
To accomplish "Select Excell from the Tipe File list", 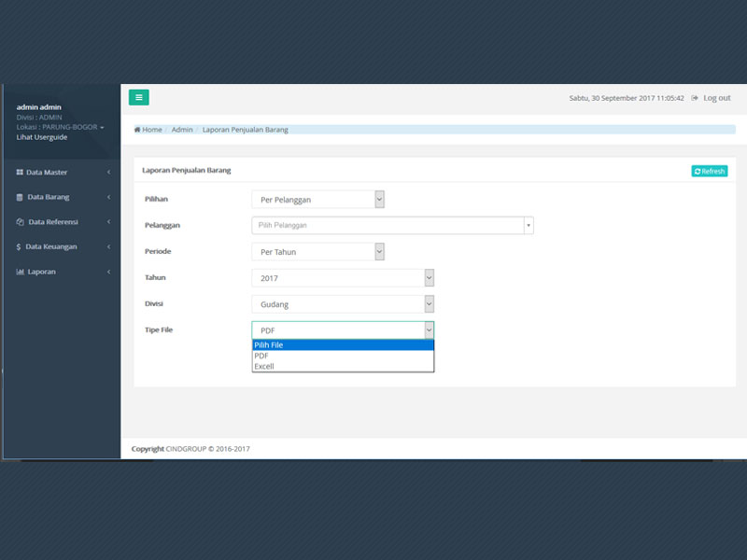I will pos(264,367).
